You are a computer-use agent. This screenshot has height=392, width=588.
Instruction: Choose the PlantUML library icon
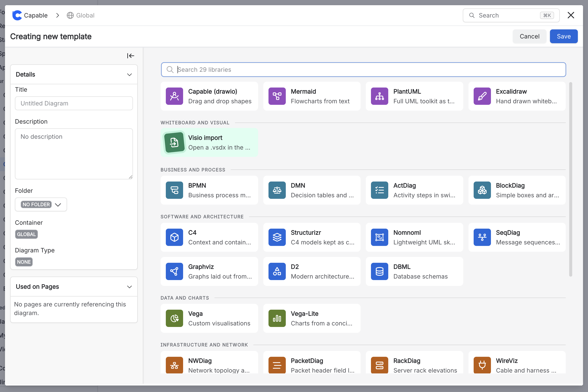(379, 96)
